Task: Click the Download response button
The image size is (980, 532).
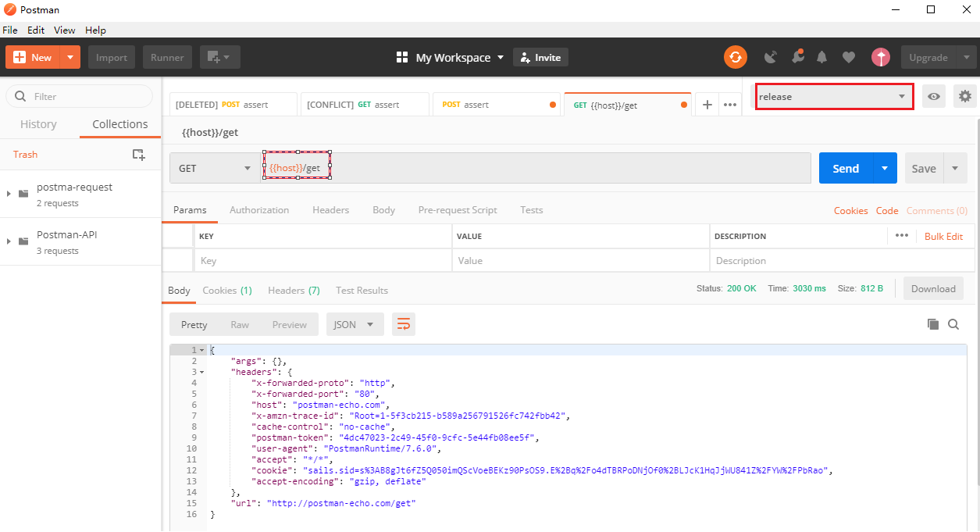Action: tap(933, 288)
